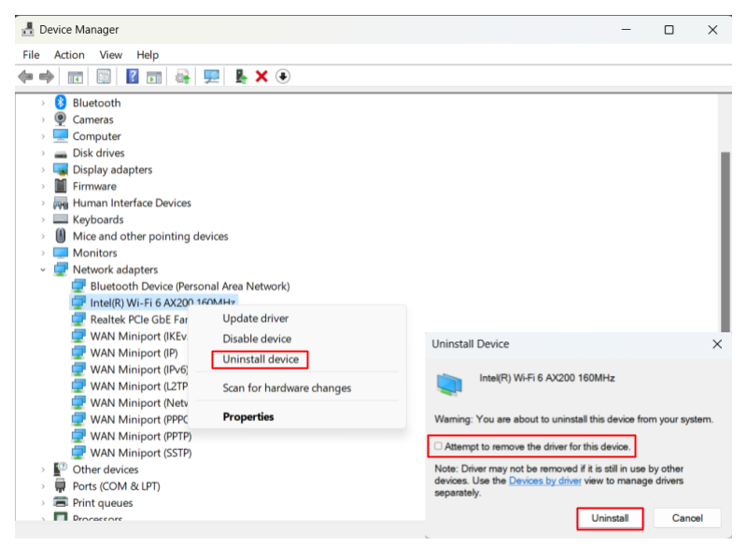Select WAN Miniport (PPTP) adapter
747x560 pixels.
coord(141,436)
